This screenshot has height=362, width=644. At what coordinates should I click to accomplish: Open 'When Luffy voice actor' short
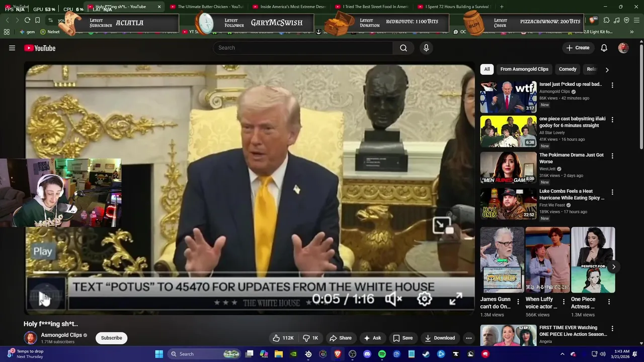click(547, 260)
